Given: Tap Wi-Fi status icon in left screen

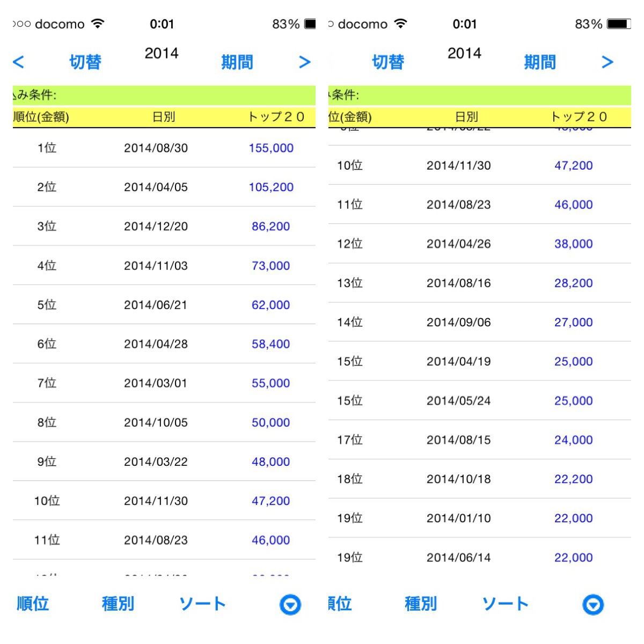Looking at the screenshot, I should [98, 24].
